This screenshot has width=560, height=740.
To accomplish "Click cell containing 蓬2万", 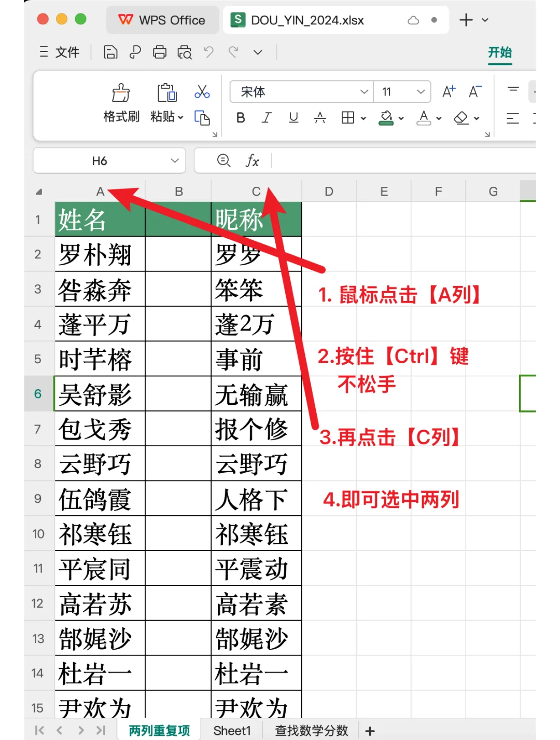I will point(256,324).
